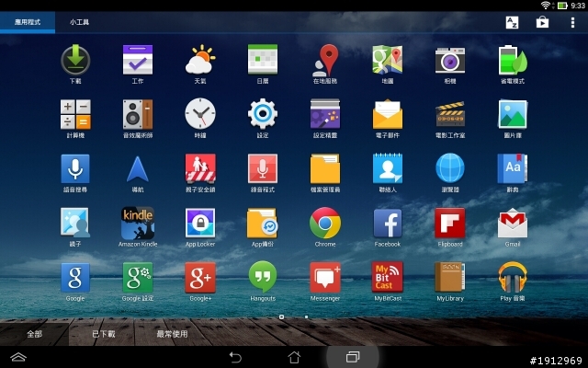Launch the Email envelope app
Screen dimensions: 588x368
point(388,114)
